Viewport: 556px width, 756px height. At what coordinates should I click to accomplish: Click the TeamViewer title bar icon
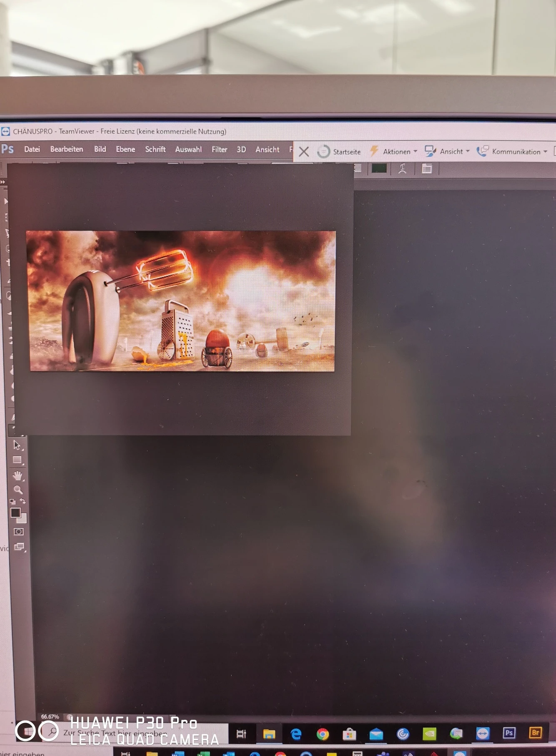click(5, 132)
